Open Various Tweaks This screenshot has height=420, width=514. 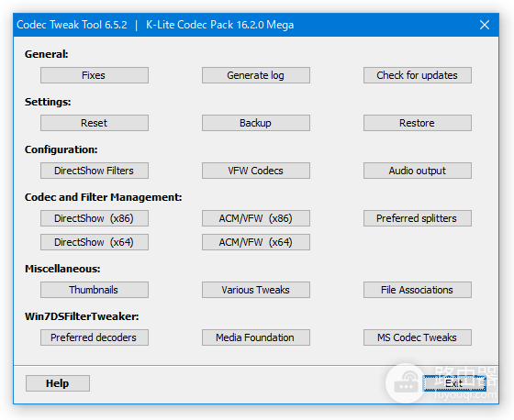[256, 290]
